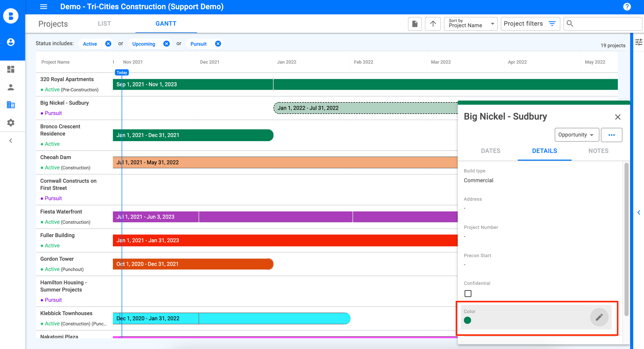Click the export document icon
The height and width of the screenshot is (349, 644).
pos(415,24)
